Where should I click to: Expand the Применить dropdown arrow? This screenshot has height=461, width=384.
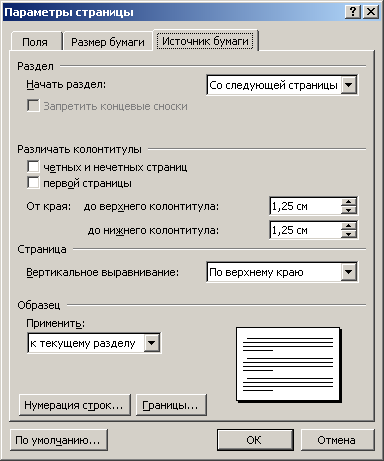pos(152,343)
